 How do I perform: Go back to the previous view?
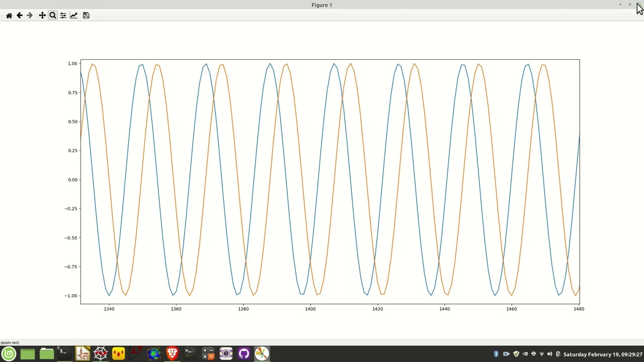coord(20,16)
